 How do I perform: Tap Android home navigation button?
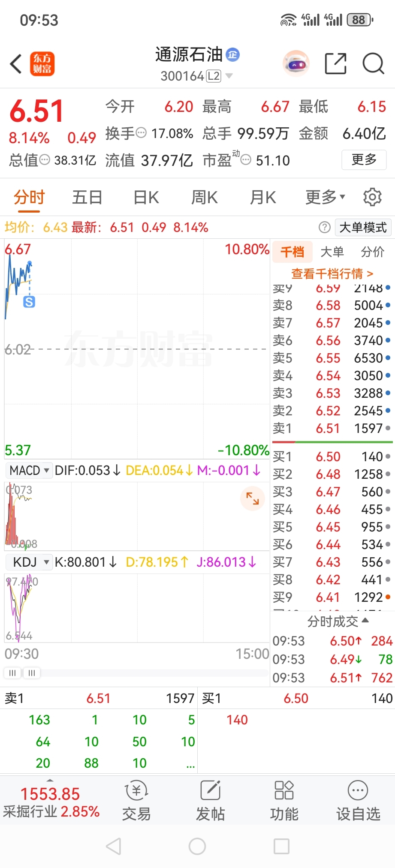tap(197, 846)
